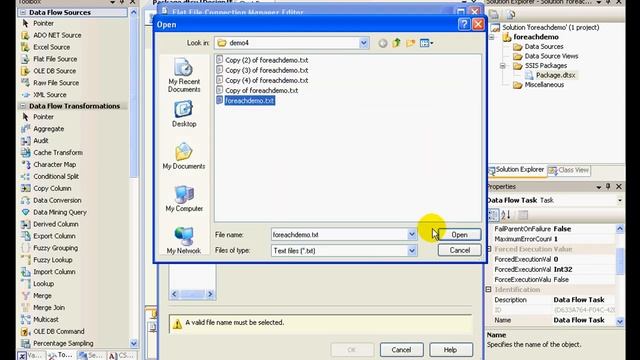Select Miscellaneous folder in Solution Explorer
Image resolution: width=640 pixels, height=360 pixels.
click(x=539, y=85)
